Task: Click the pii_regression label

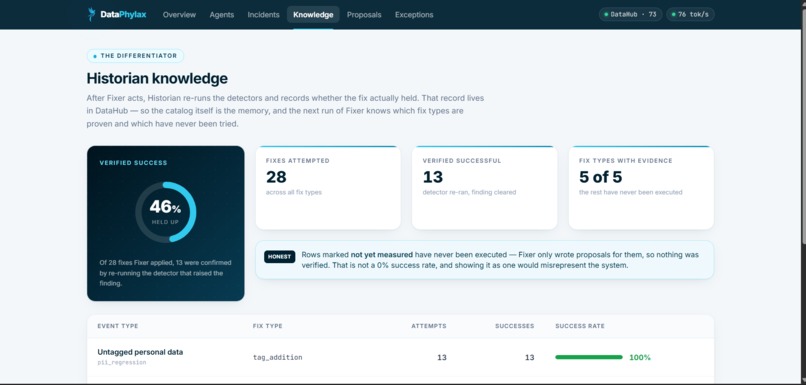Action: 121,362
